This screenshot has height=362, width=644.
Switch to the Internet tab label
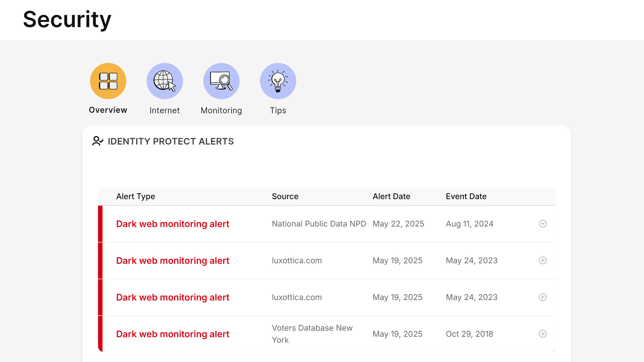point(165,110)
